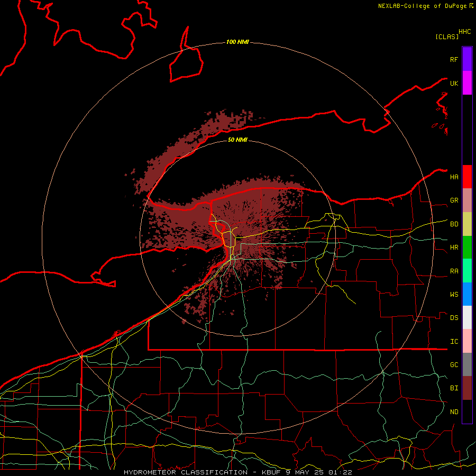Screen dimensions: 476x476
Task: Click the RA mint-green legend swatch
Action: (467, 271)
